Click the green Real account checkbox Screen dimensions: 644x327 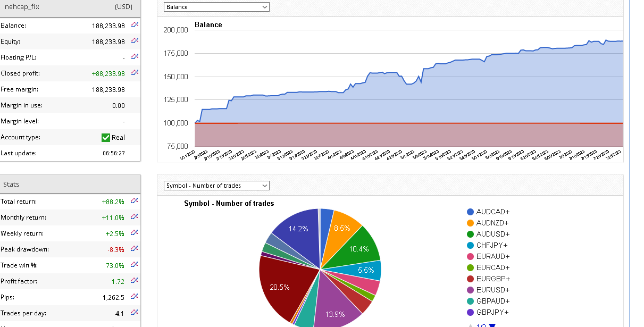(x=106, y=138)
